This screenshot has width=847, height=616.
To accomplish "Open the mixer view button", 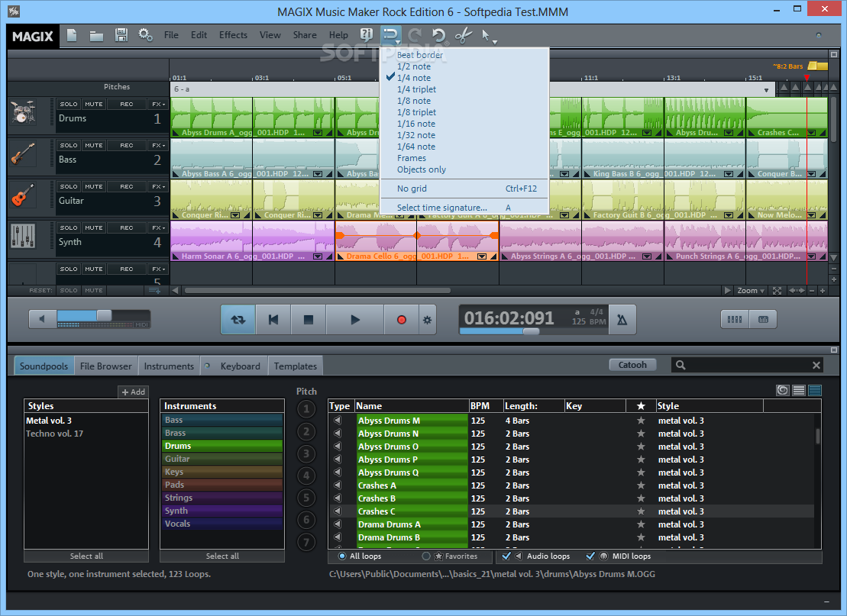I will [x=735, y=319].
